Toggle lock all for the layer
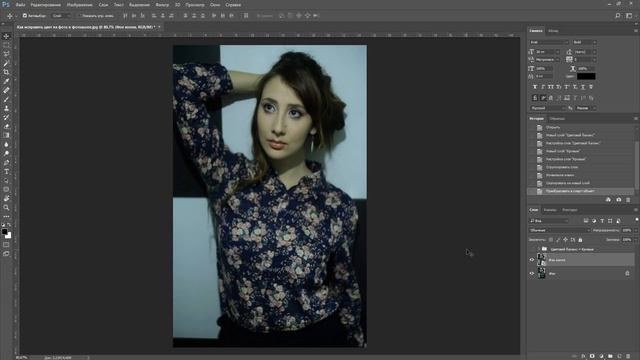This screenshot has width=640, height=360. point(580,240)
